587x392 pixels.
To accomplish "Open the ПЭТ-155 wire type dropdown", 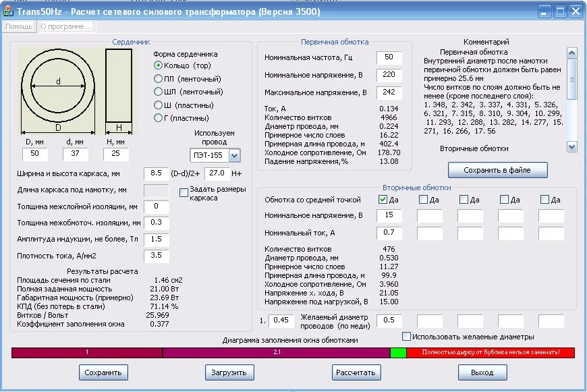I will click(235, 156).
